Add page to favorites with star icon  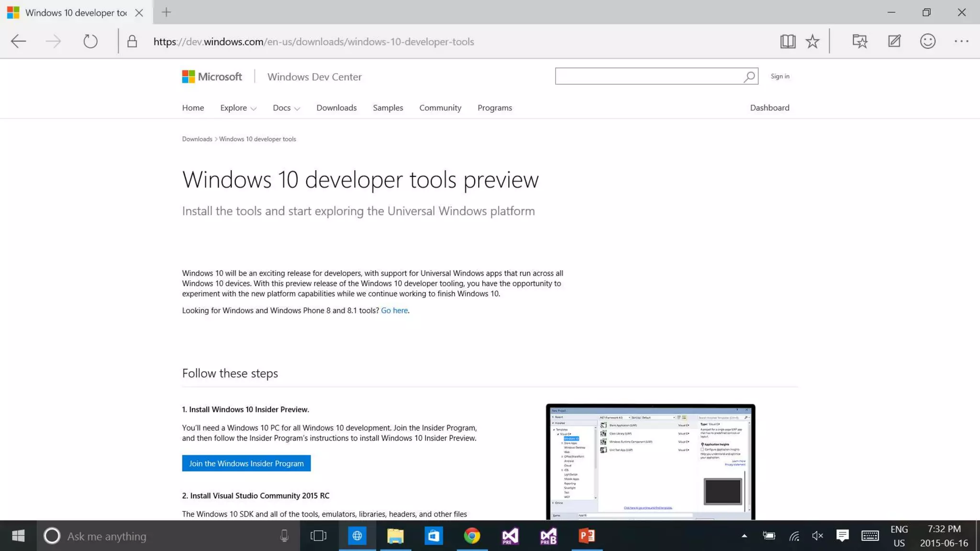tap(813, 41)
